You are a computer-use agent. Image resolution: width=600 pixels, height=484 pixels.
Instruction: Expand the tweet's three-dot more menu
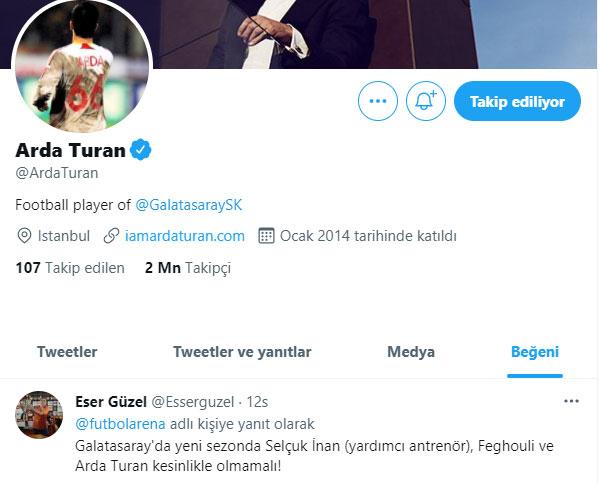571,401
